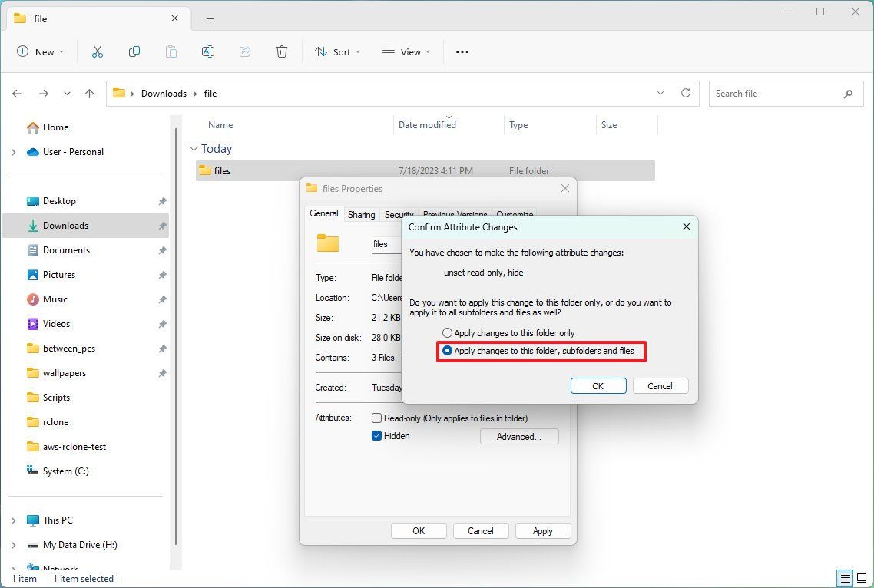
Task: Open the Security tab in Properties
Action: coord(399,214)
